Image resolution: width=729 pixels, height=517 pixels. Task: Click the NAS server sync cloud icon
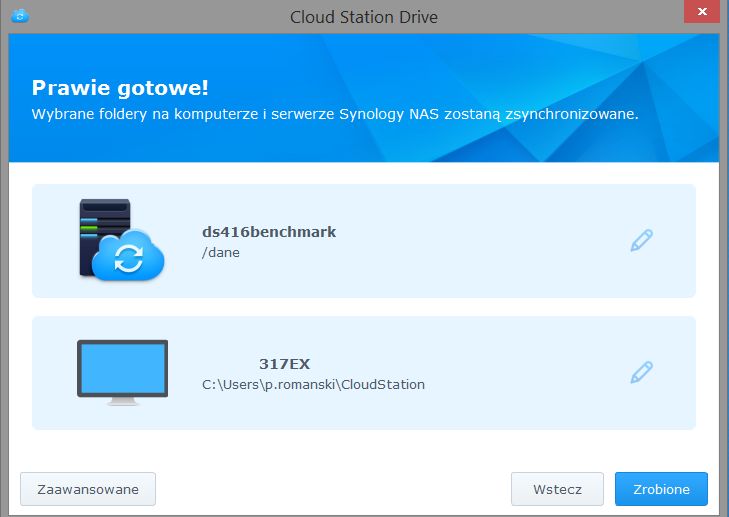click(x=122, y=240)
